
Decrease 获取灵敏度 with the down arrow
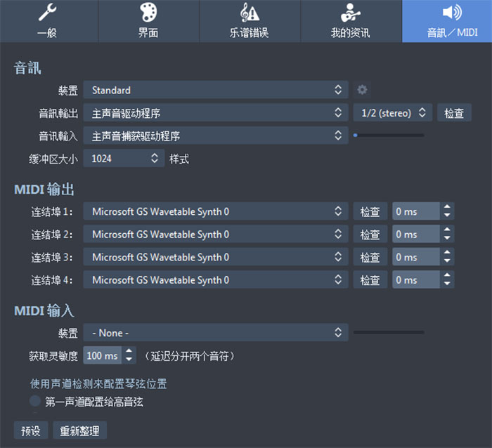129,360
